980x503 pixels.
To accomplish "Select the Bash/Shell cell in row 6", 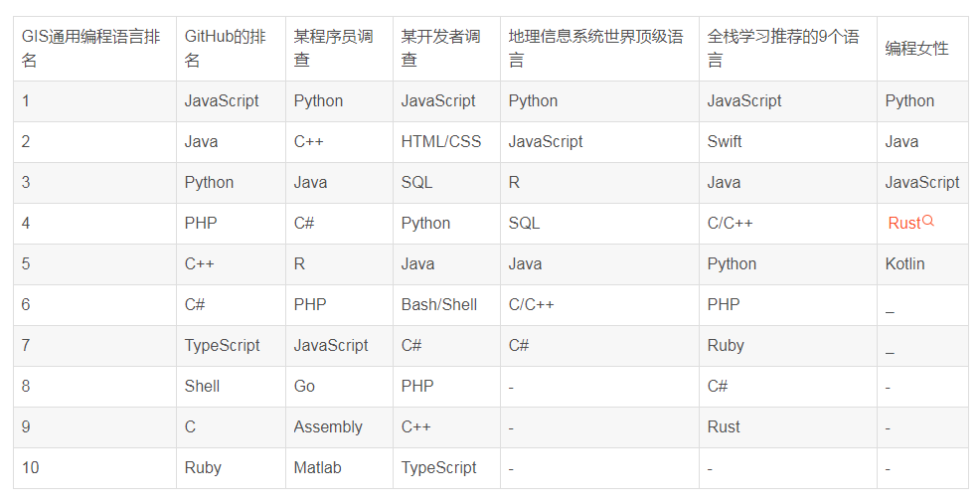I will [446, 305].
